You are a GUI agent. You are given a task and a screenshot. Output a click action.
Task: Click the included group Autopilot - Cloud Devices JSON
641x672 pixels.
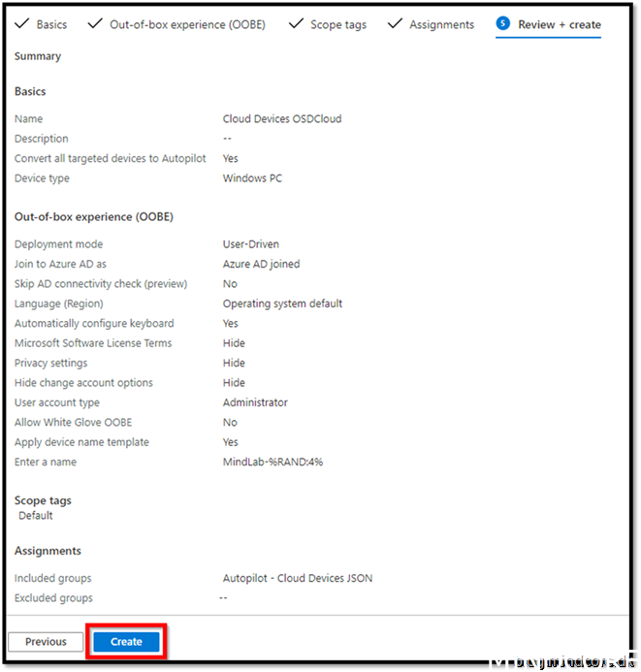click(x=298, y=579)
